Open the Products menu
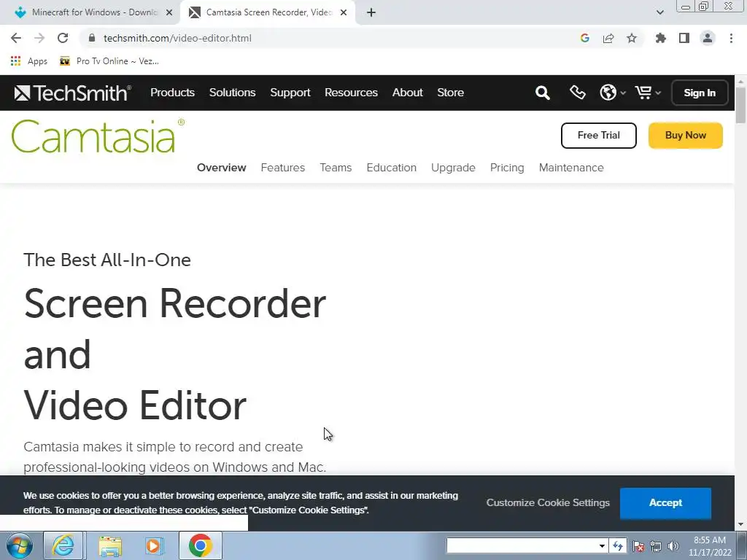Viewport: 747px width, 560px height. click(172, 93)
